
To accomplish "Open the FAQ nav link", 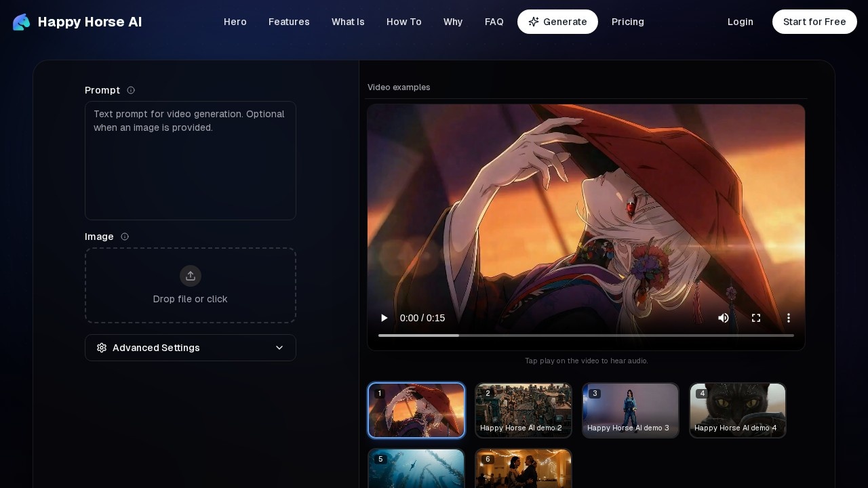I will click(x=494, y=22).
